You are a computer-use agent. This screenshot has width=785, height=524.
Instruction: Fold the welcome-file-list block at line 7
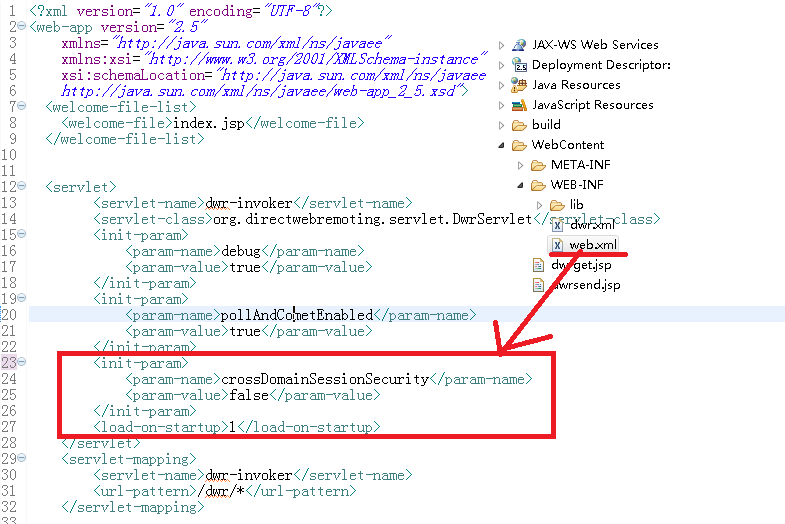tap(22, 106)
